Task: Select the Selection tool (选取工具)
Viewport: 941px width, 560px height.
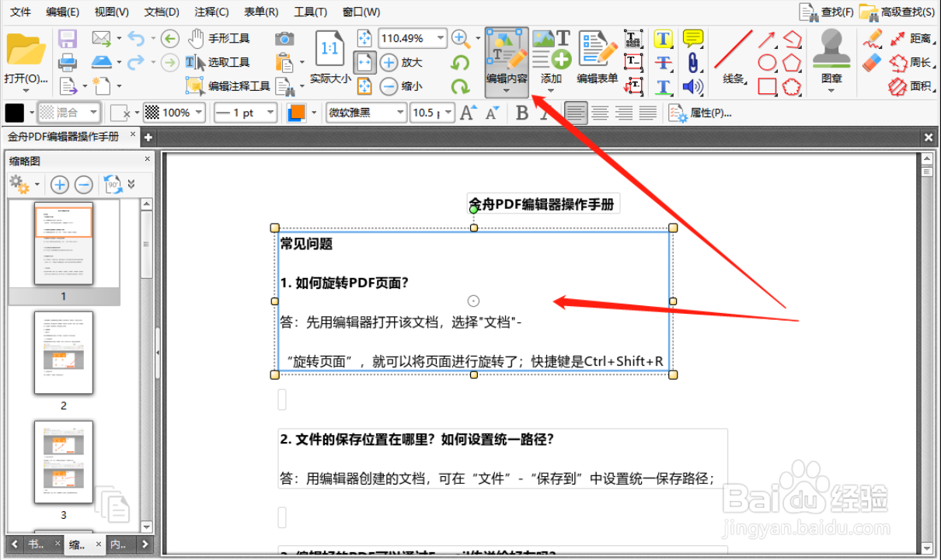Action: tap(218, 62)
